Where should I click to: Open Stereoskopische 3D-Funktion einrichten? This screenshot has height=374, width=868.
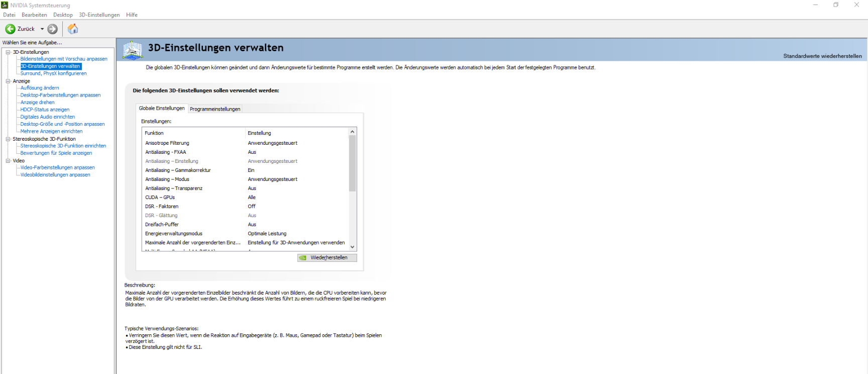coord(63,146)
